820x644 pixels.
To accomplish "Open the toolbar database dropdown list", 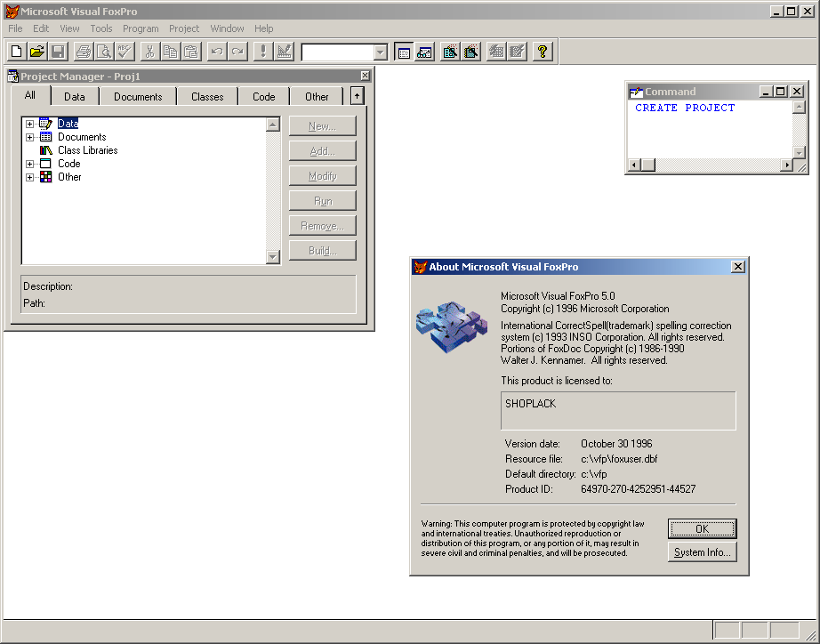I will pyautogui.click(x=380, y=52).
